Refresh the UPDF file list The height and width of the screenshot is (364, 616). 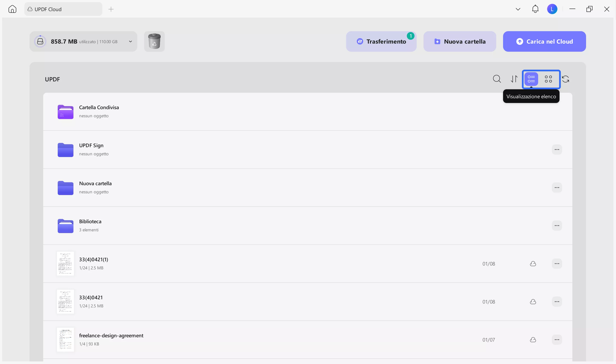click(566, 79)
